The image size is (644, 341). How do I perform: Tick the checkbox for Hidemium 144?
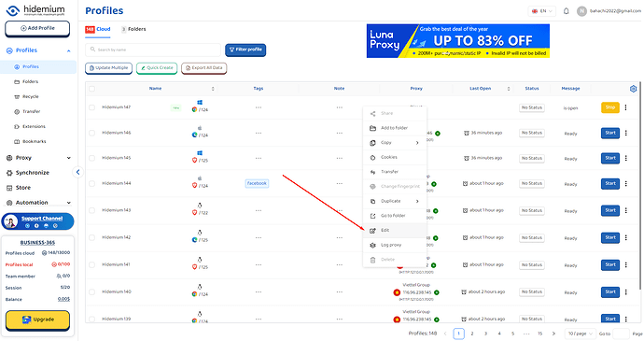coord(92,183)
